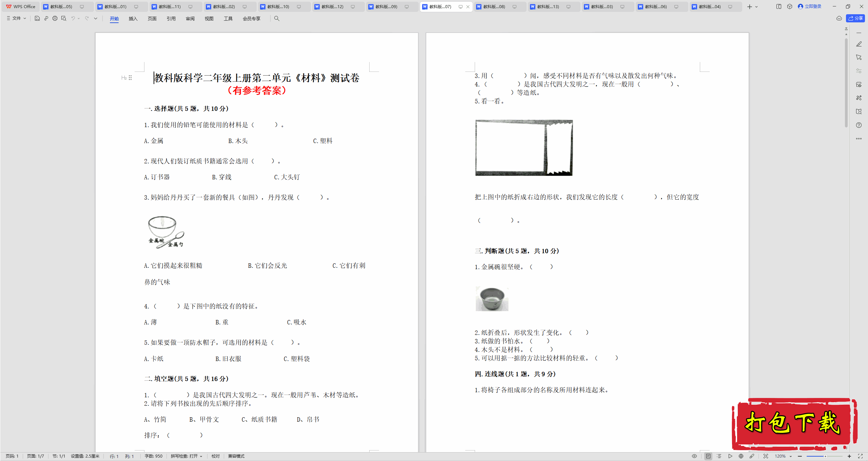Click the fit-page frame icon in status bar

pos(766,456)
